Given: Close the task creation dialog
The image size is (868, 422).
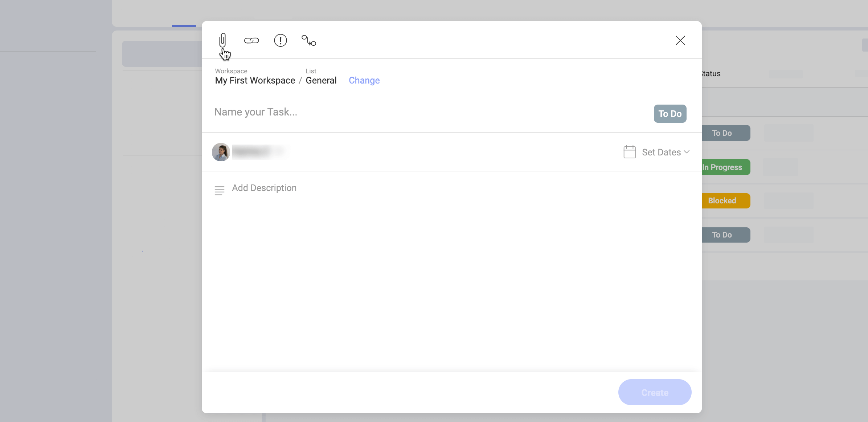Looking at the screenshot, I should pos(680,40).
